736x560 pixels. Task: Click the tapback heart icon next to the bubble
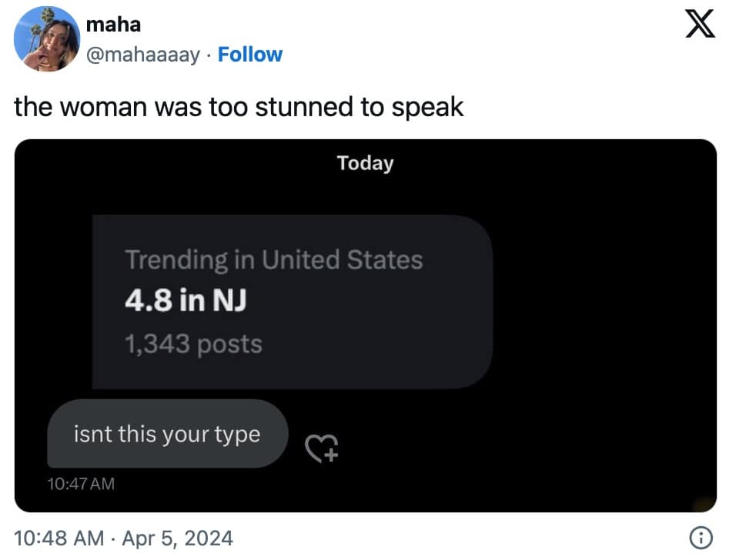coord(321,448)
